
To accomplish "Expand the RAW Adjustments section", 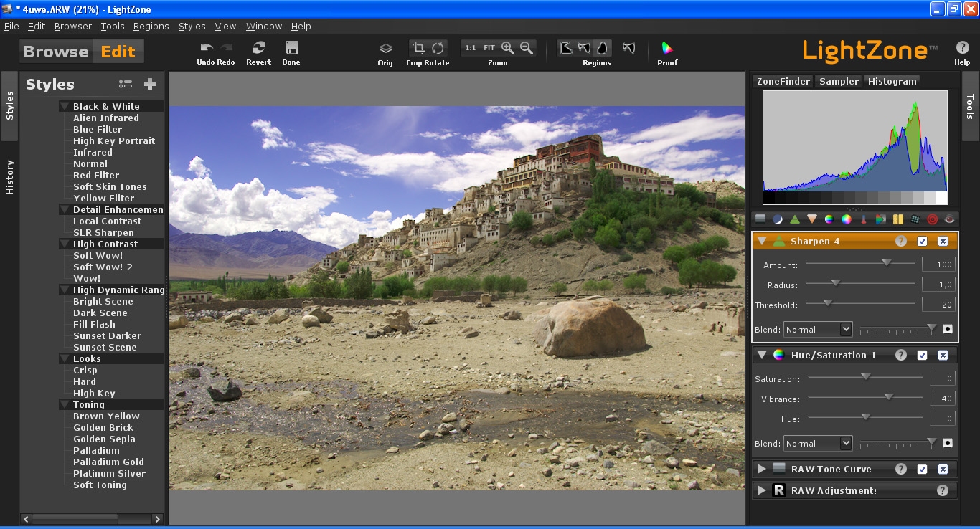I will click(761, 490).
